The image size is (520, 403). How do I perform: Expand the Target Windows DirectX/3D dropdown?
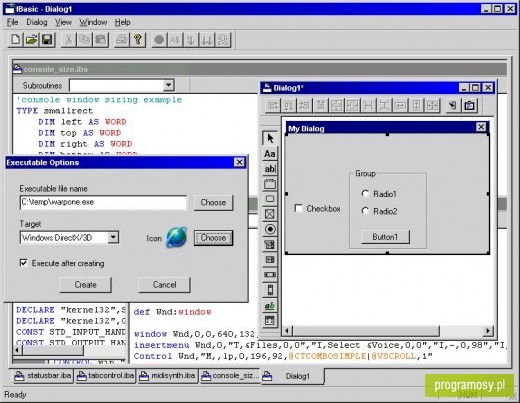(x=113, y=237)
